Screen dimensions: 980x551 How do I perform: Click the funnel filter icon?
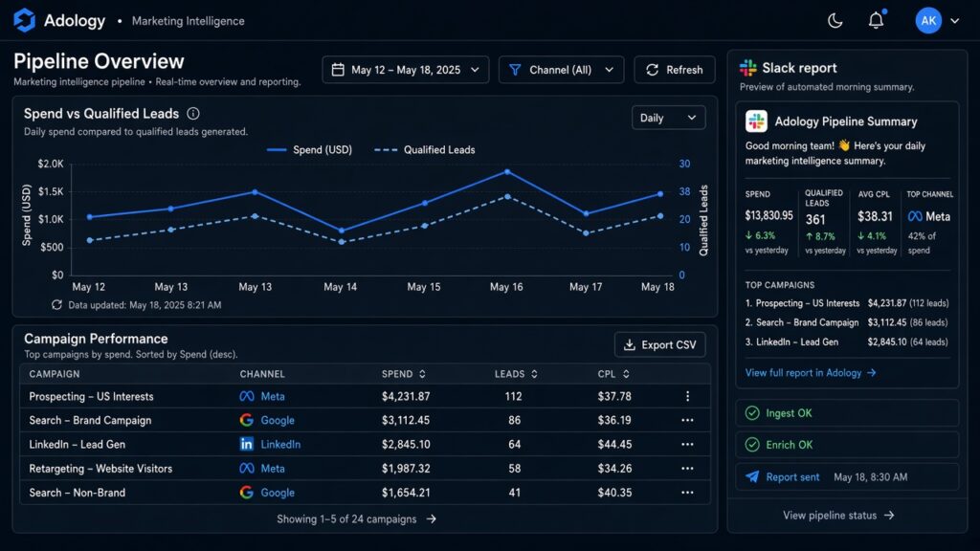(515, 69)
